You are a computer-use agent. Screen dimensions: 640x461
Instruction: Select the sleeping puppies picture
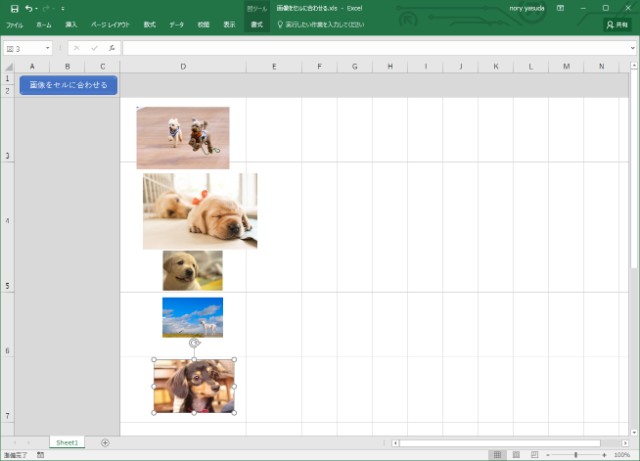coord(200,210)
